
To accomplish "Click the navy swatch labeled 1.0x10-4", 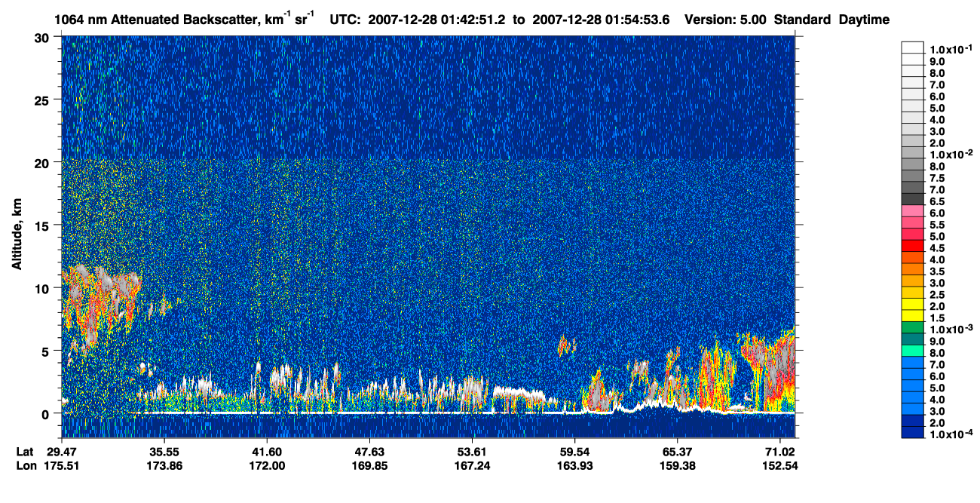I will [x=913, y=434].
